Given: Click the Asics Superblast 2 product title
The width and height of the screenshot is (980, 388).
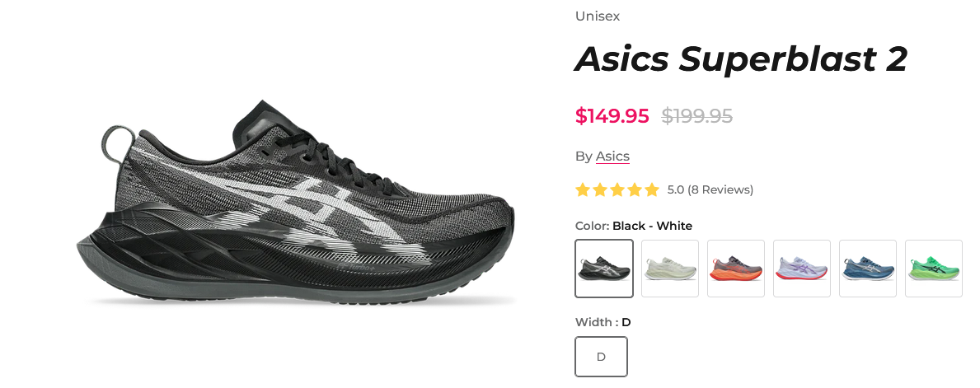Looking at the screenshot, I should coord(741,59).
